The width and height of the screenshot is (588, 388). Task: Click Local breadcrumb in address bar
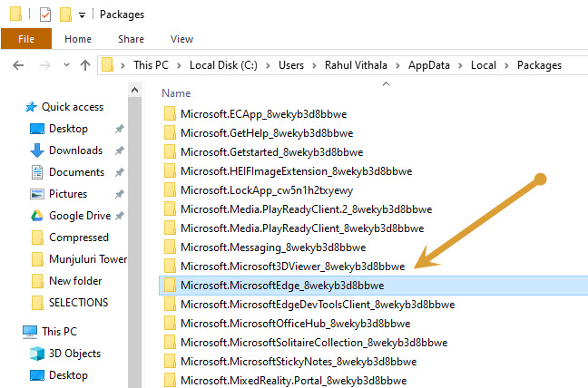coord(484,65)
